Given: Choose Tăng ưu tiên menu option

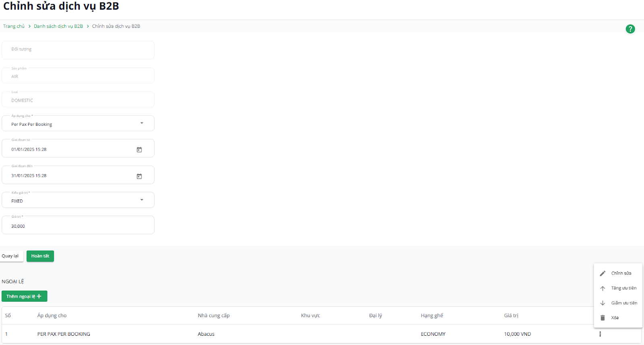Looking at the screenshot, I should (623, 288).
